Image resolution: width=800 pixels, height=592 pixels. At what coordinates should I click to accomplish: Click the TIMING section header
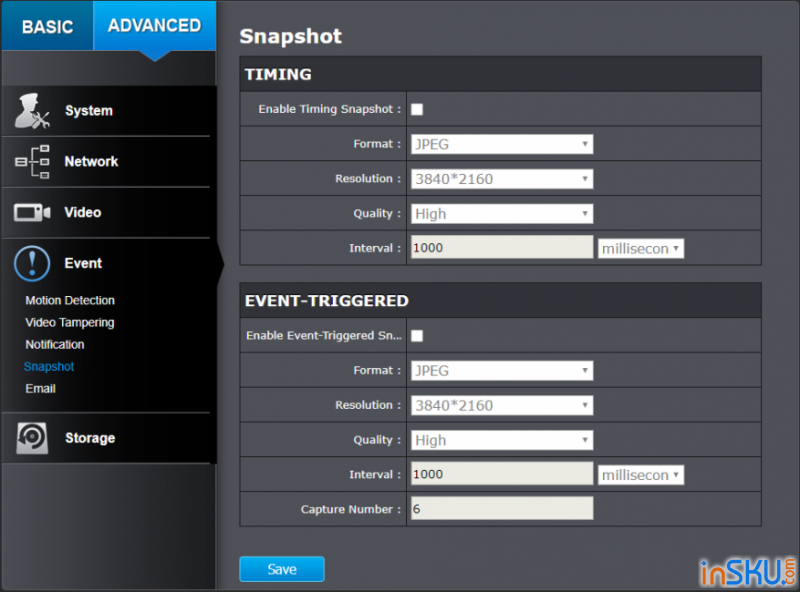tap(501, 74)
